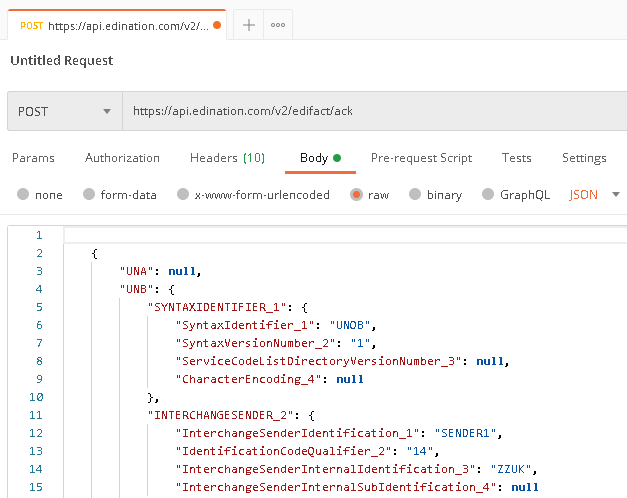Image resolution: width=627 pixels, height=498 pixels.
Task: Click the "ZZUK" value on line 14
Action: 511,469
